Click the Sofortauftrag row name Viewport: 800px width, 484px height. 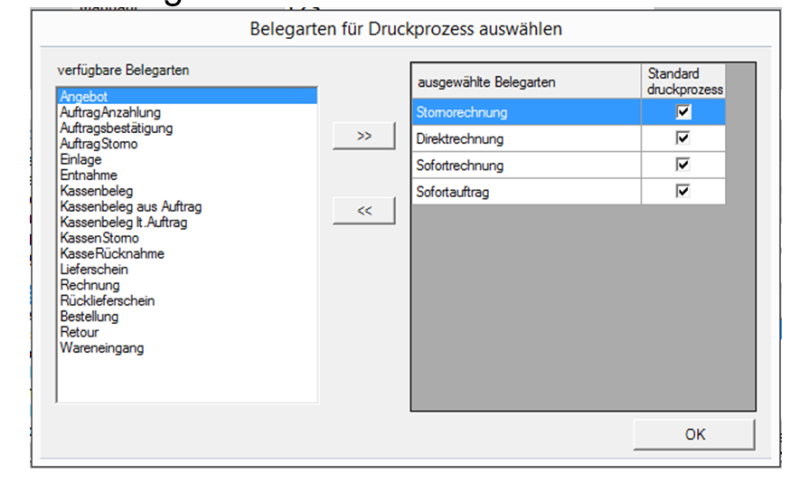tap(455, 191)
